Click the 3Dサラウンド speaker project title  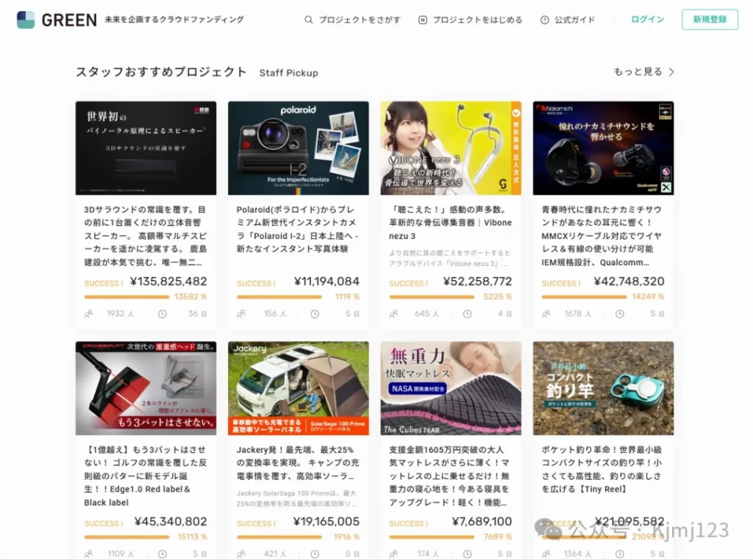[146, 236]
